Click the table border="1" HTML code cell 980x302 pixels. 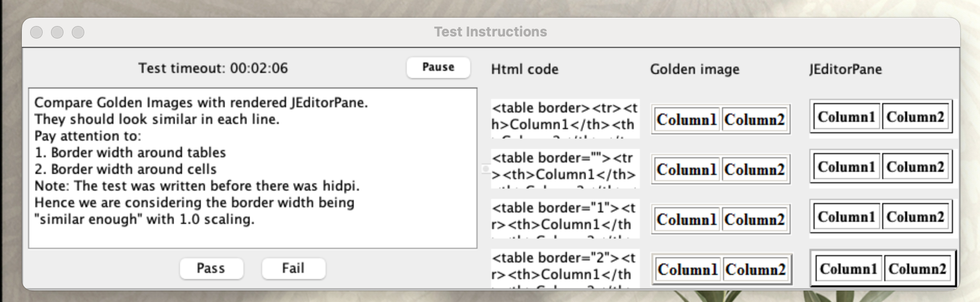click(564, 218)
